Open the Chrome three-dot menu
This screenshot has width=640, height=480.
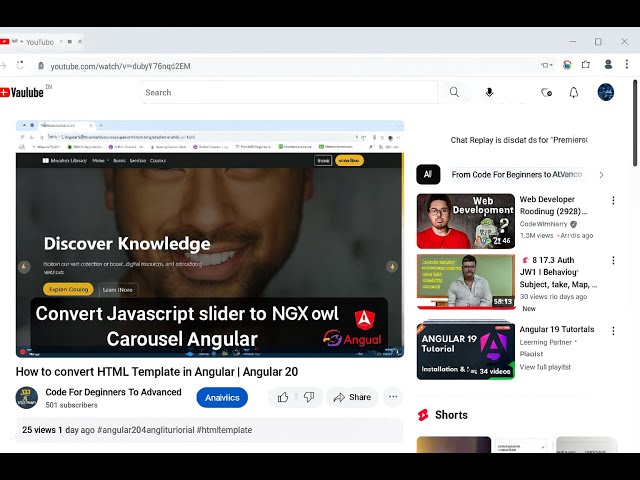(x=627, y=64)
